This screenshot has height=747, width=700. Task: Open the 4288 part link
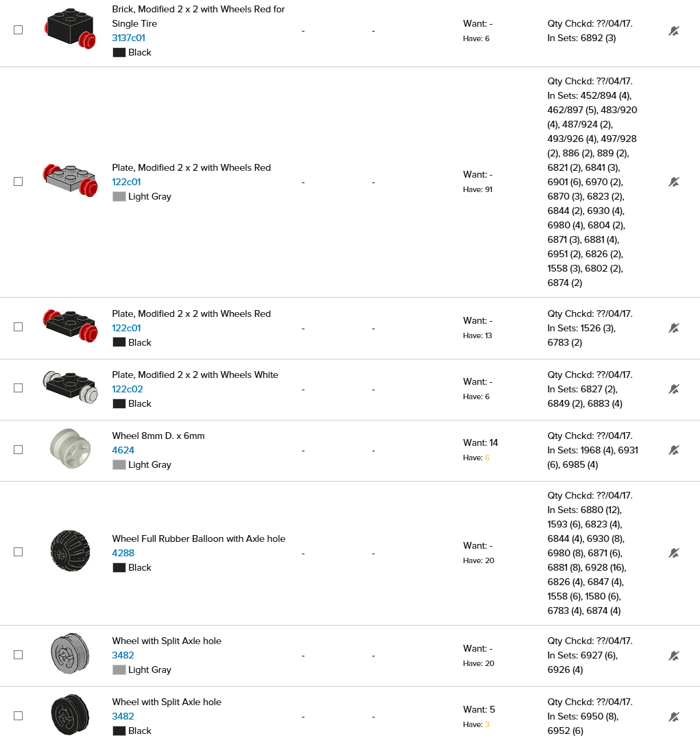click(123, 553)
